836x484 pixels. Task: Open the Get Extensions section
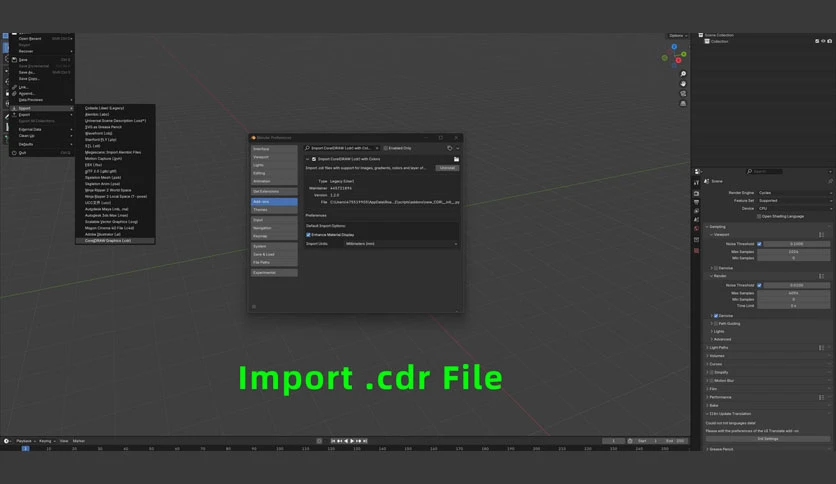(274, 191)
